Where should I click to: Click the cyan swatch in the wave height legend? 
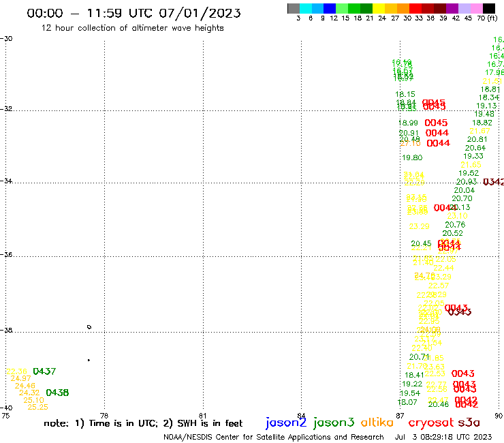306,8
